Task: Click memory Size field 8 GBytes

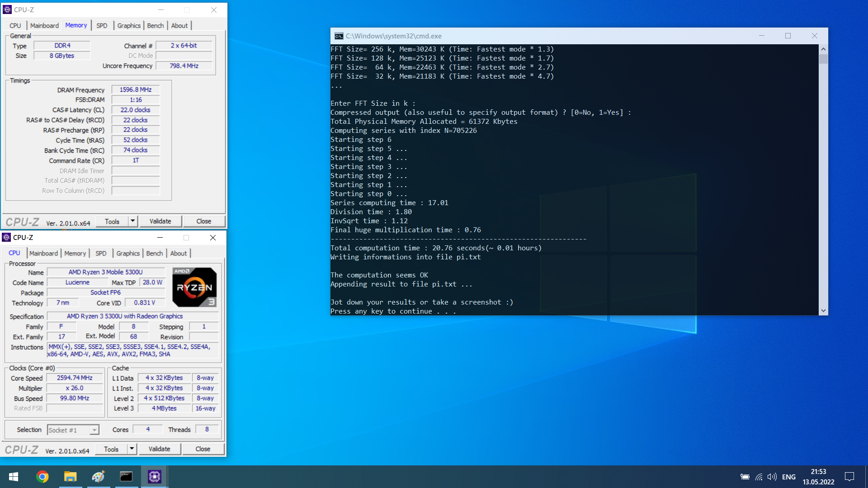Action: [x=62, y=56]
